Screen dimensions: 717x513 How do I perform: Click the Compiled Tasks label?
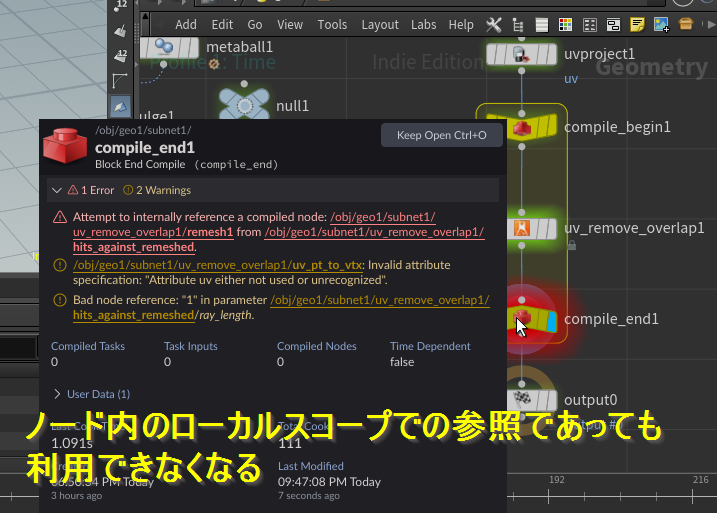(88, 346)
